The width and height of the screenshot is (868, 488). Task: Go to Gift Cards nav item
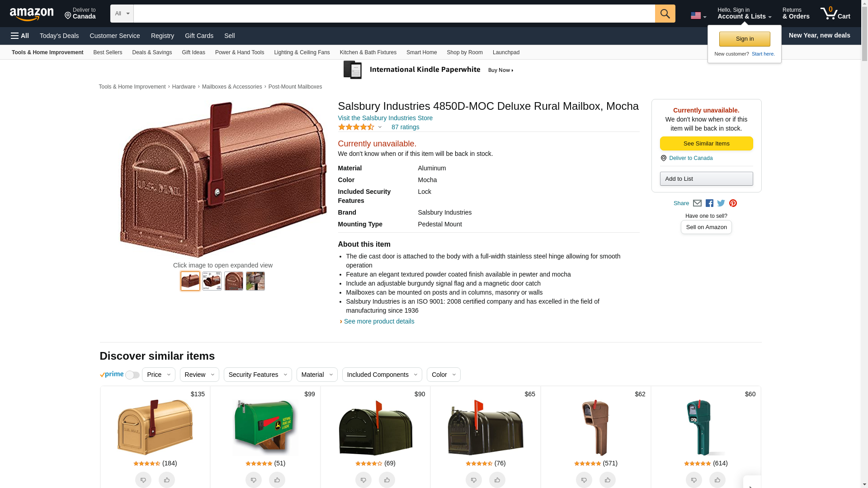199,36
